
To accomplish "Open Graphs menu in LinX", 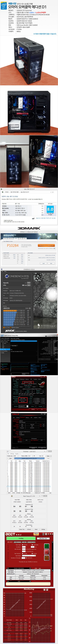I will tap(17, 454).
